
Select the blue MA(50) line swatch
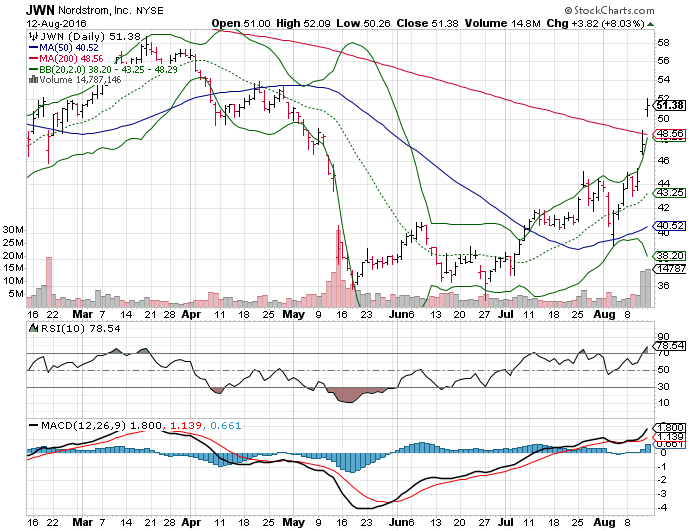click(33, 48)
